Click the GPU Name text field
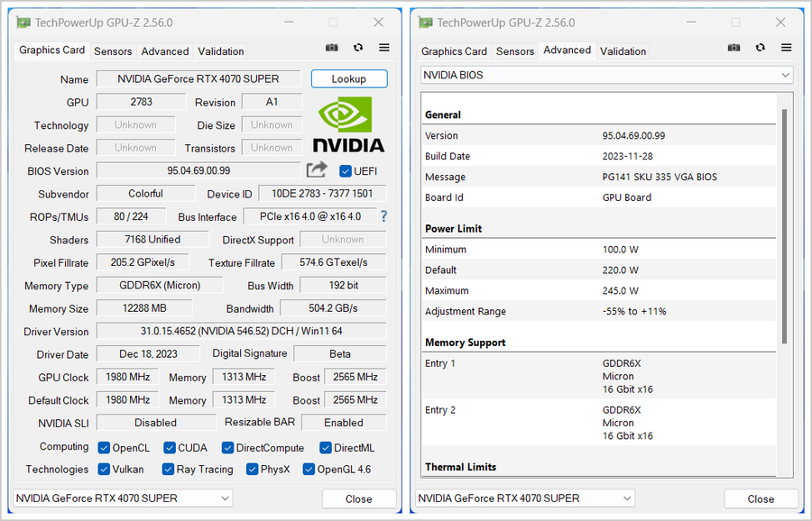This screenshot has height=521, width=812. tap(198, 79)
